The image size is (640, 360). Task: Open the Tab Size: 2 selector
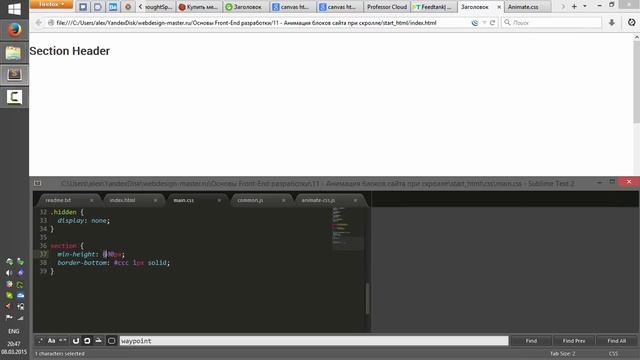pos(562,353)
